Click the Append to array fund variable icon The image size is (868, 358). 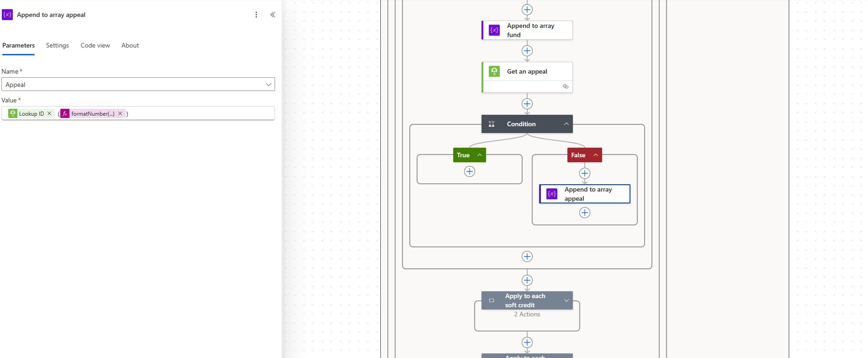tap(494, 30)
